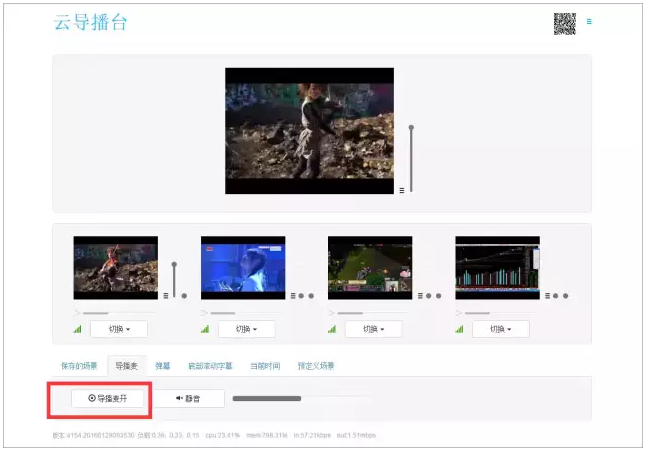Open the QR code in the header
This screenshot has width=647, height=452.
pos(564,24)
